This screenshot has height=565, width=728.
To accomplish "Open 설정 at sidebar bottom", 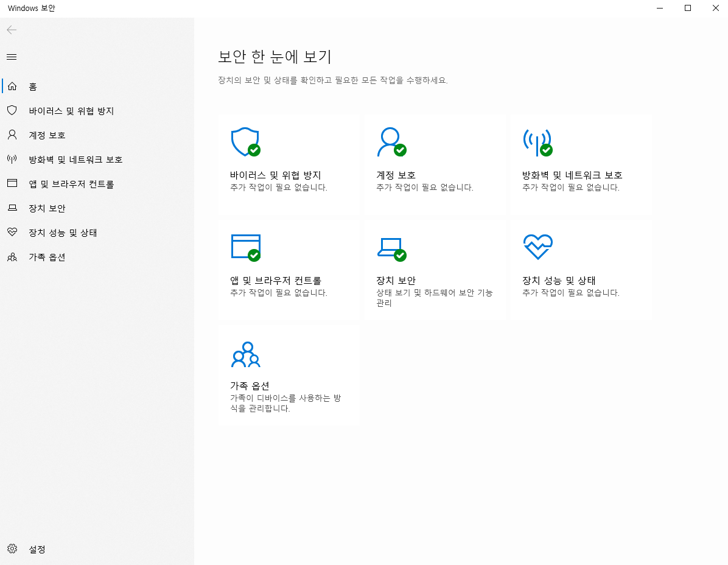I will (37, 549).
